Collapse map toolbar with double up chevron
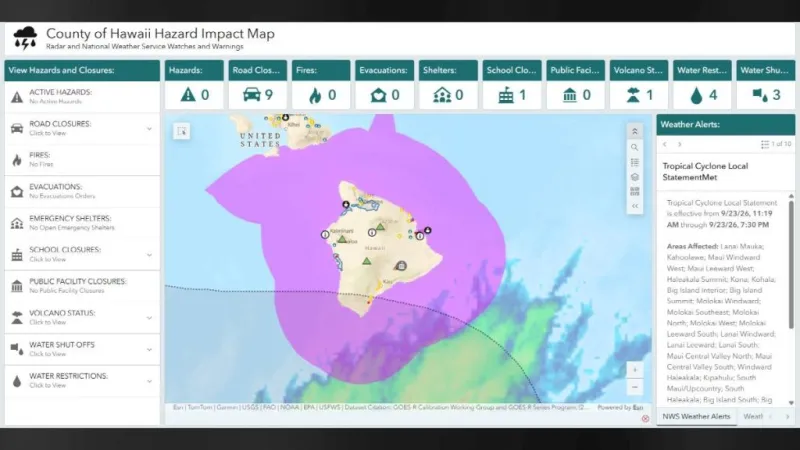 point(635,132)
